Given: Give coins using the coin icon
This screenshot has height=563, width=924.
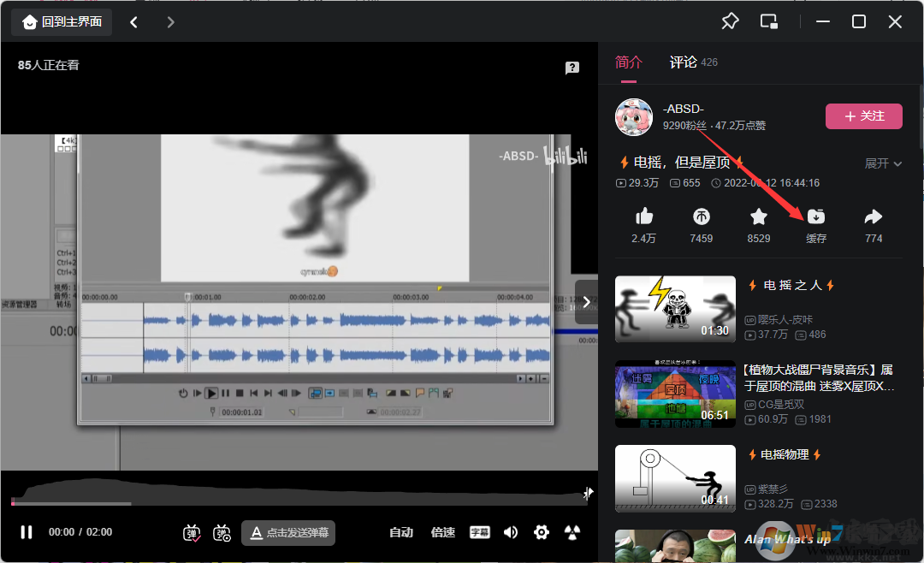Looking at the screenshot, I should click(x=701, y=216).
